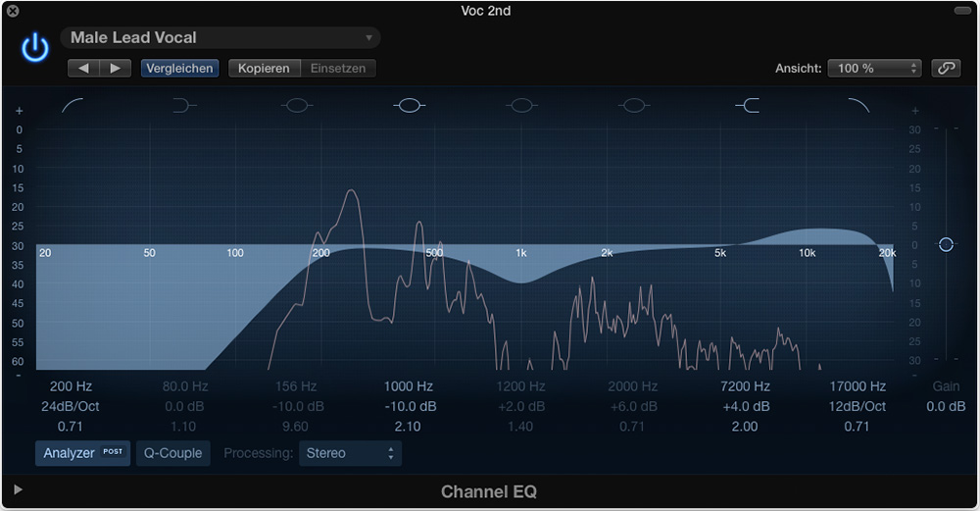
Task: Click the plus icon above left scale
Action: [x=20, y=111]
